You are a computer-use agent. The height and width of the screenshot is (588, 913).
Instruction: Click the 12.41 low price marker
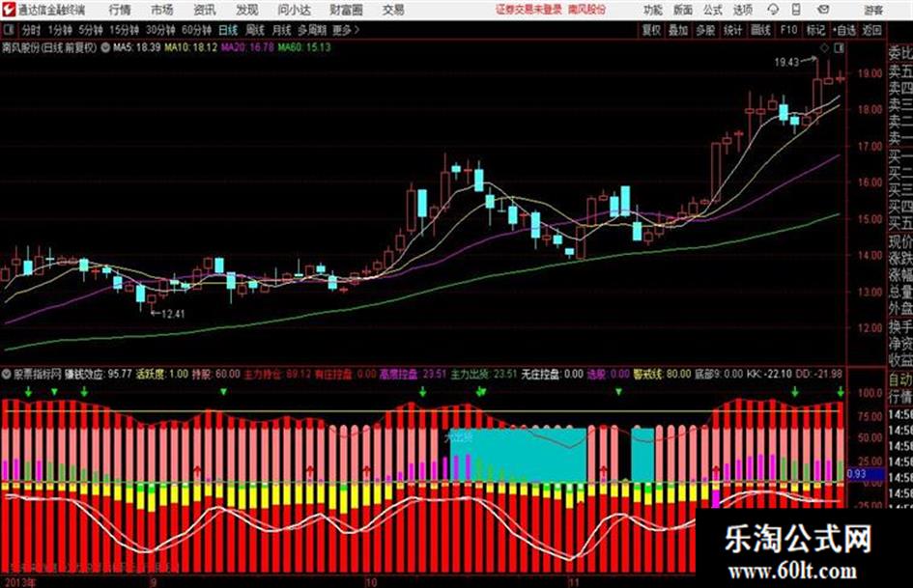[x=173, y=314]
